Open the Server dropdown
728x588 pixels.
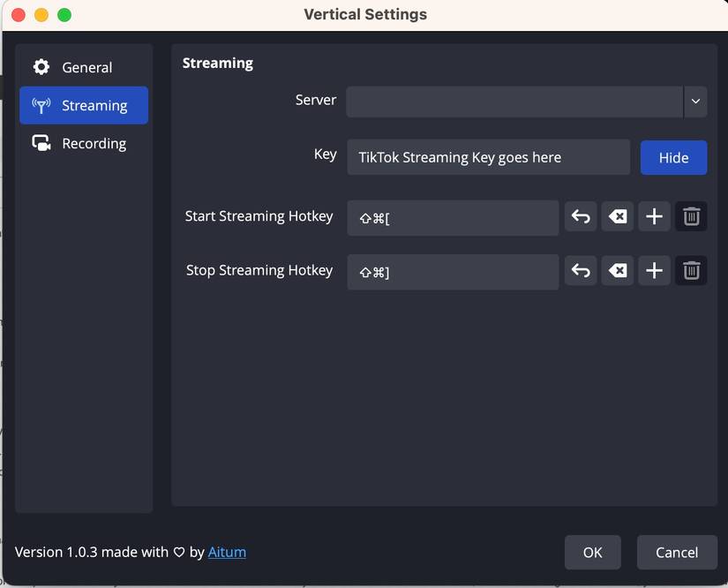[695, 102]
